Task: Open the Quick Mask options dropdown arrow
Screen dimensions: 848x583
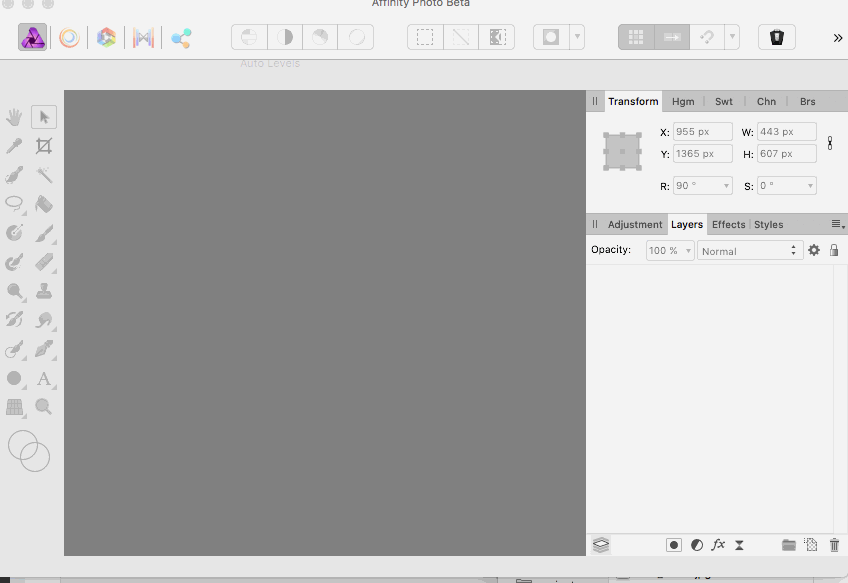Action: click(577, 37)
